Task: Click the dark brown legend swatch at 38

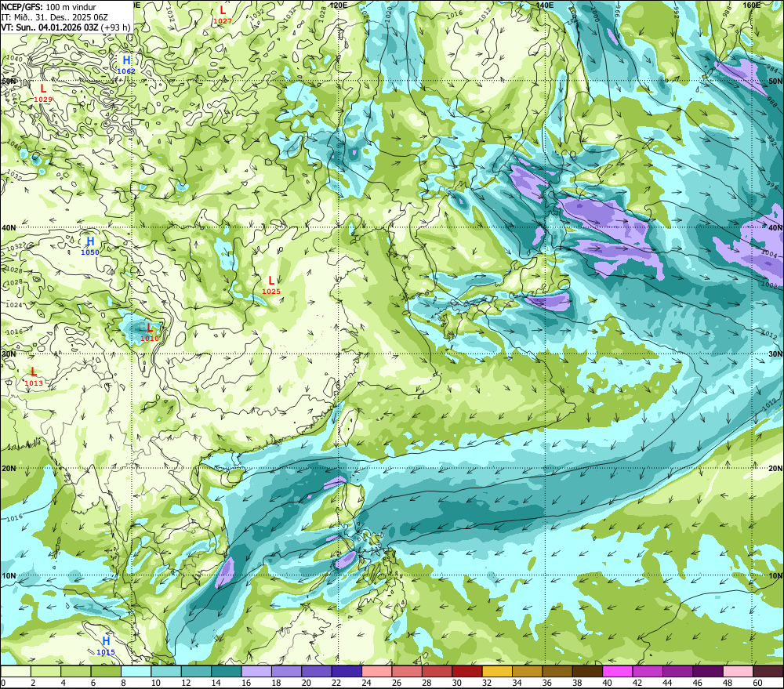Action: [x=587, y=672]
